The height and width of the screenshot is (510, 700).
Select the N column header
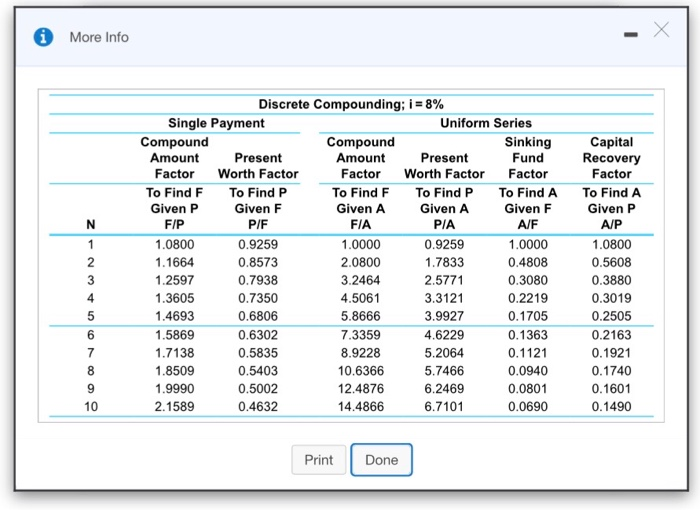pos(91,224)
